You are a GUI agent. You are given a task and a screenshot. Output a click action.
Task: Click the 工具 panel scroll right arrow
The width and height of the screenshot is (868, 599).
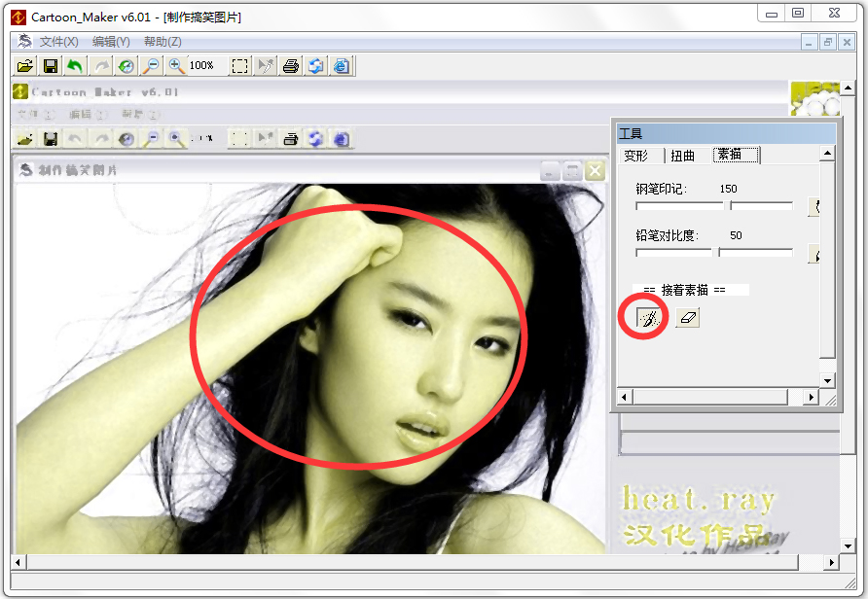click(811, 397)
